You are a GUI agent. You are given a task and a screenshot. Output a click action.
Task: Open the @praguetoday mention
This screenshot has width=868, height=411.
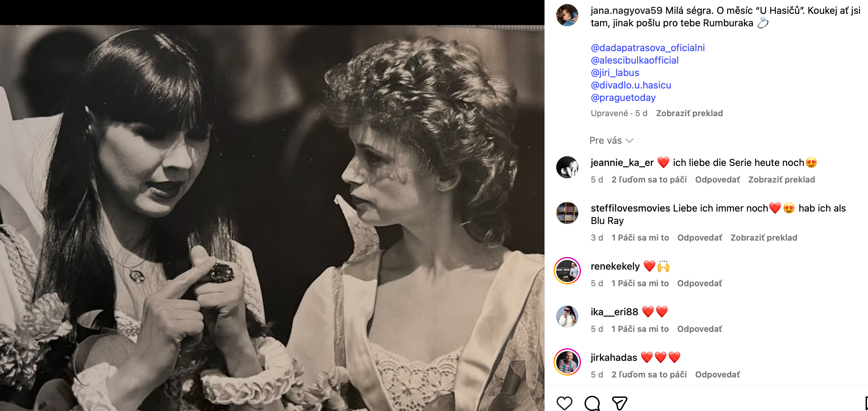[x=623, y=97]
